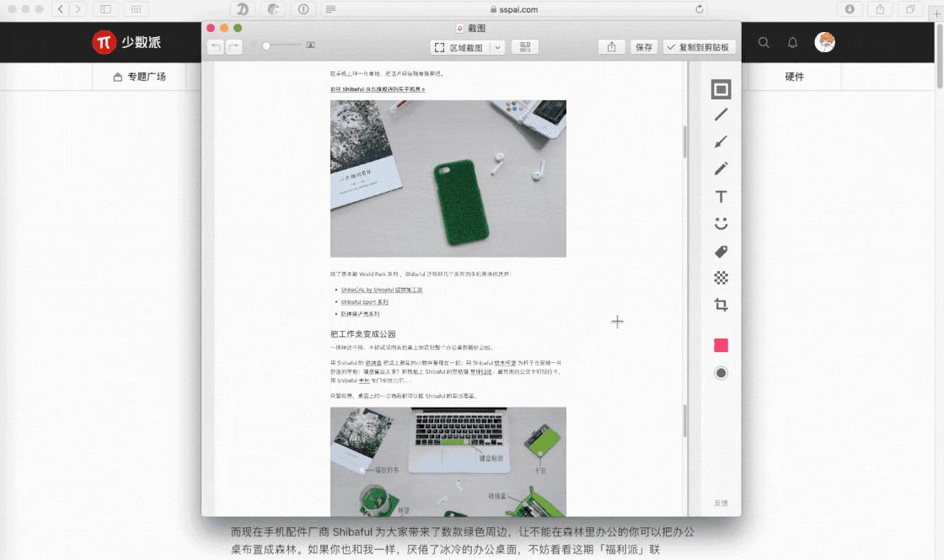Click 复制到剪贴板 copy to clipboard button
This screenshot has height=560, width=944.
point(699,47)
